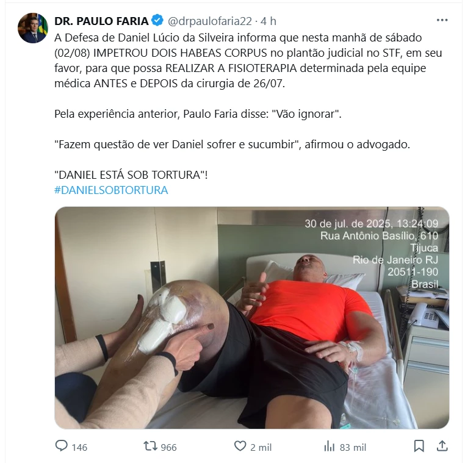This screenshot has width=476, height=463.
Task: Click the line "DANIEL ESTÁ SOB TORTURA"!
Action: pos(131,175)
